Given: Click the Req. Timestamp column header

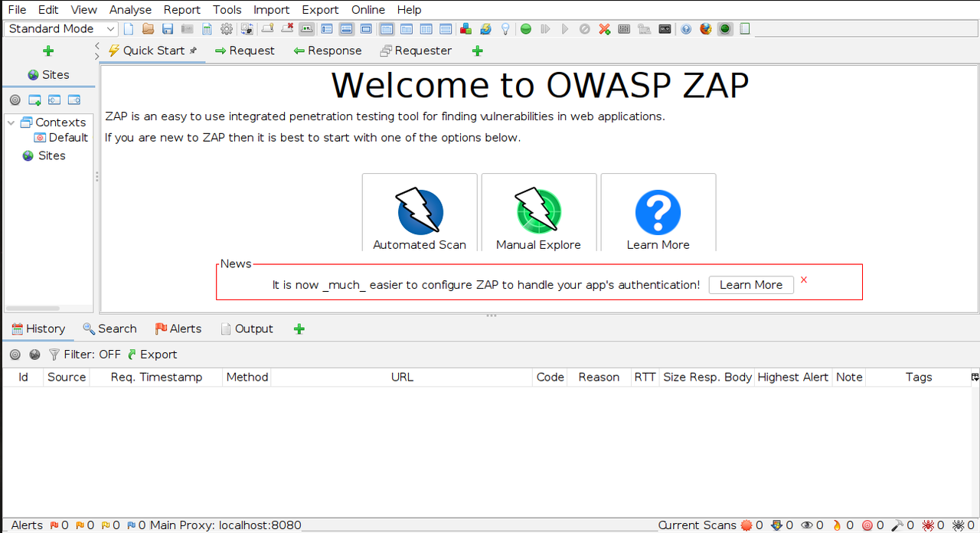Looking at the screenshot, I should pyautogui.click(x=156, y=377).
